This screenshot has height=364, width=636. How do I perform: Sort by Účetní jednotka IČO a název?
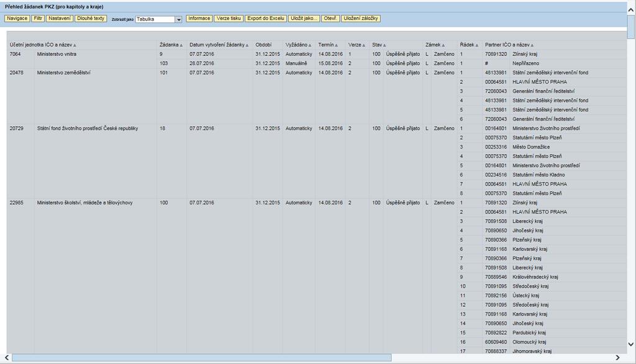75,45
